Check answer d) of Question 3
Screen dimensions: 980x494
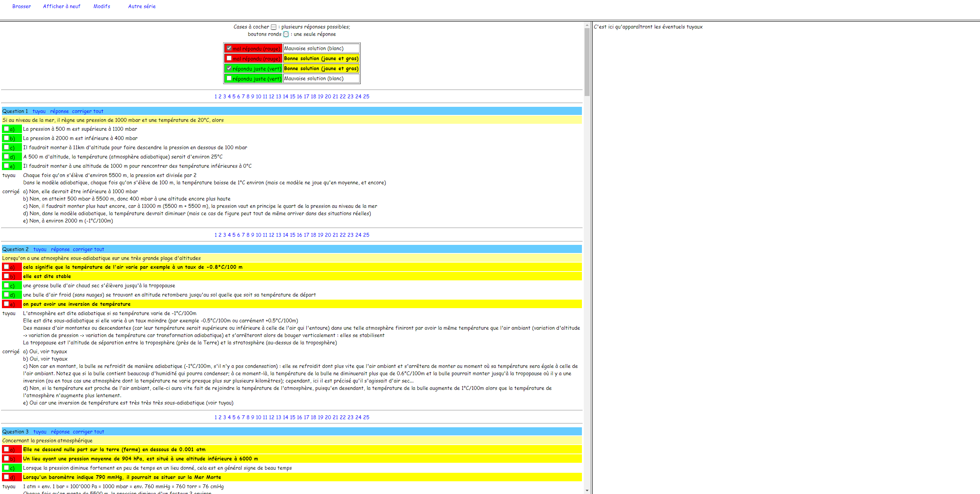click(x=7, y=477)
